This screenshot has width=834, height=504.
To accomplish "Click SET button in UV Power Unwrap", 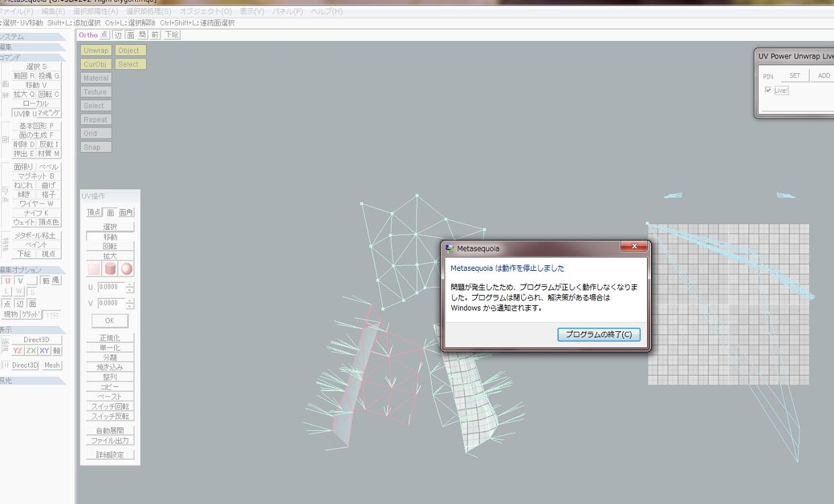I will point(795,76).
